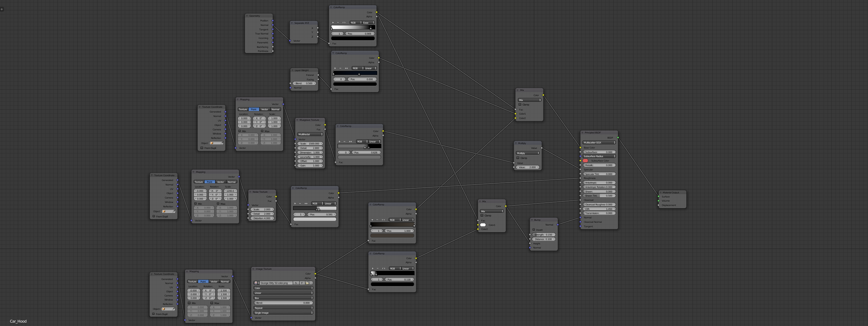
Task: Select Texture type in Mapping with 1.000 scale
Action: pos(243,109)
